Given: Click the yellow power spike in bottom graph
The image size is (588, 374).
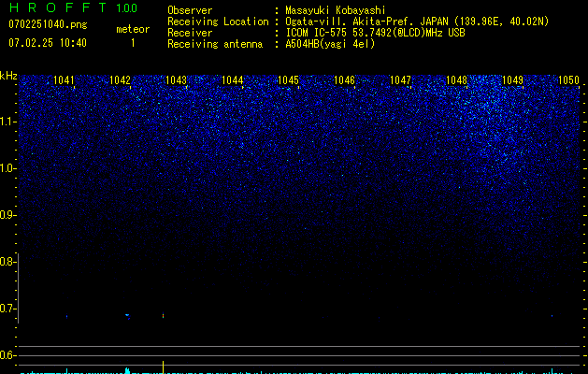Looking at the screenshot, I should pyautogui.click(x=163, y=367).
